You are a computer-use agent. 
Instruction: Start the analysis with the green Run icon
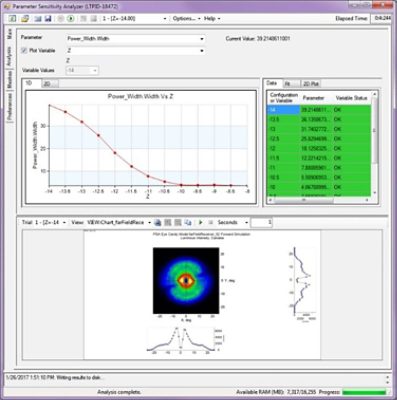click(x=70, y=19)
